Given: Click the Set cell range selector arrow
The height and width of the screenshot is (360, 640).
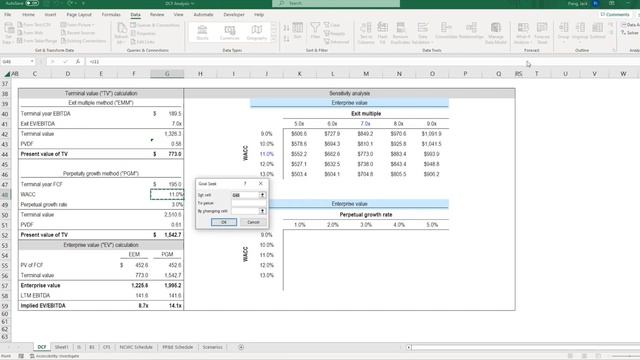Looking at the screenshot, I should 262,195.
